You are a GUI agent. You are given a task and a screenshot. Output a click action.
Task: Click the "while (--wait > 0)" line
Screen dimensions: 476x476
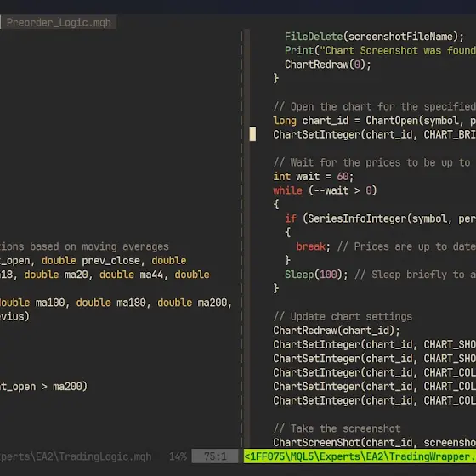(325, 190)
